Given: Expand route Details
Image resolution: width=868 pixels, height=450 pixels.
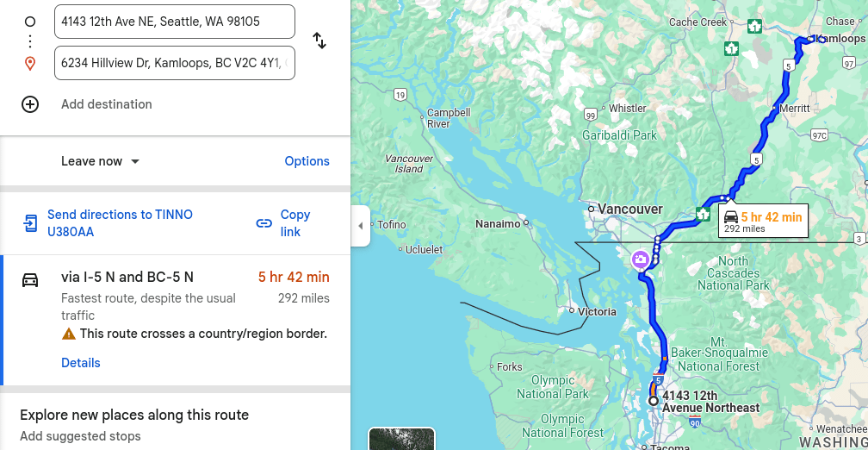Looking at the screenshot, I should click(x=81, y=363).
